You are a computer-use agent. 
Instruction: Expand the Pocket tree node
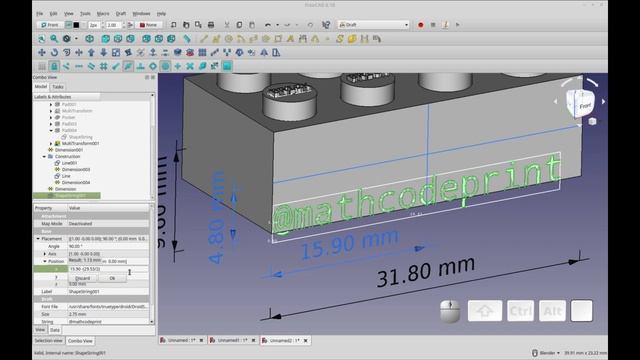[51, 118]
